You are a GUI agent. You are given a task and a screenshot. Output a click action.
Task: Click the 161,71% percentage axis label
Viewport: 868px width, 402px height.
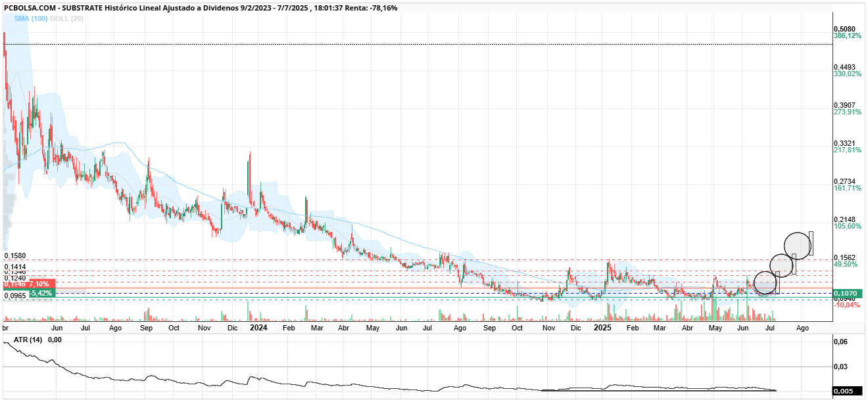click(848, 189)
